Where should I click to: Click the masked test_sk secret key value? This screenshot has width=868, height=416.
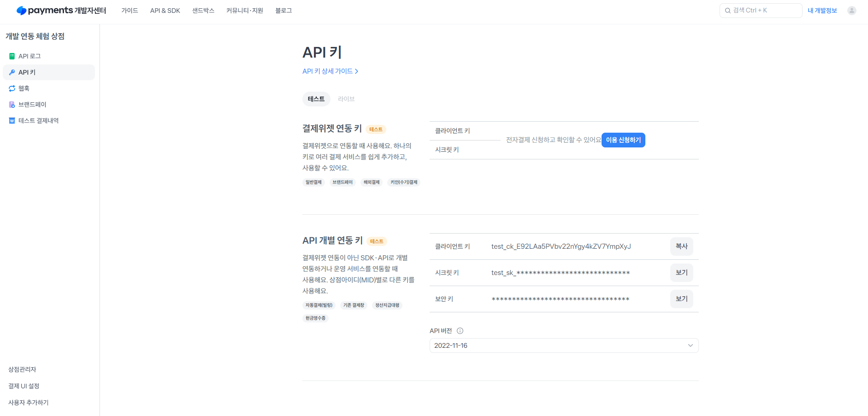point(561,273)
